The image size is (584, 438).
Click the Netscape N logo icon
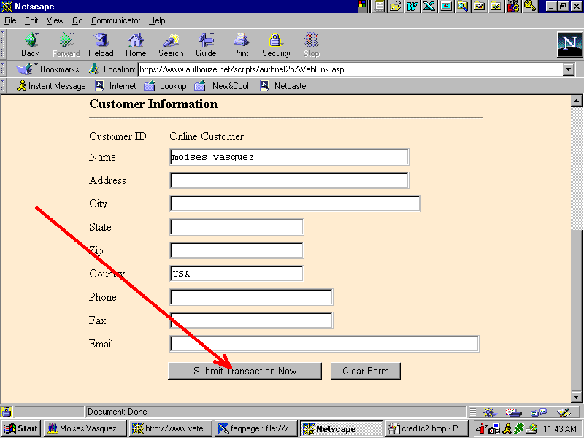(569, 45)
